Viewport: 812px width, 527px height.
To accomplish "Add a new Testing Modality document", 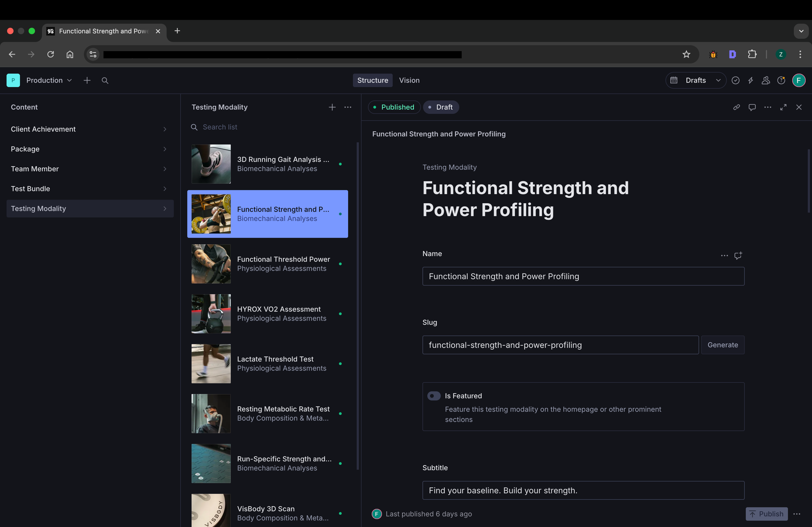I will click(x=332, y=107).
